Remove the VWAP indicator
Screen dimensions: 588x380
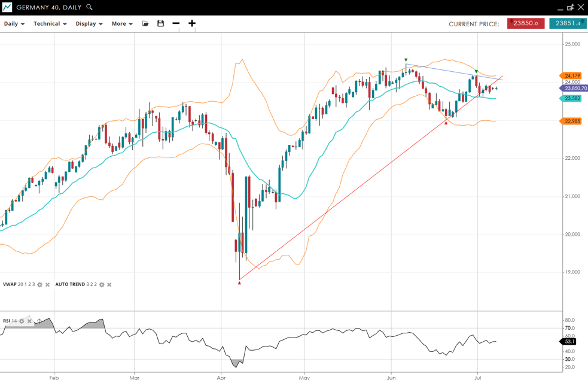pos(48,285)
